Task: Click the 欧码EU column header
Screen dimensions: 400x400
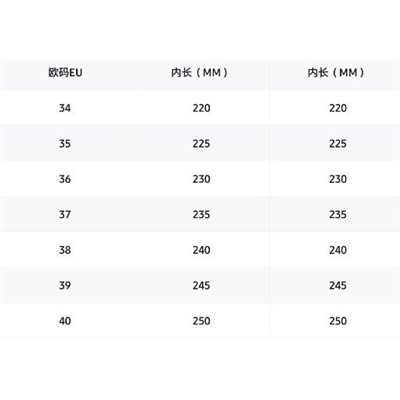Action: click(65, 72)
